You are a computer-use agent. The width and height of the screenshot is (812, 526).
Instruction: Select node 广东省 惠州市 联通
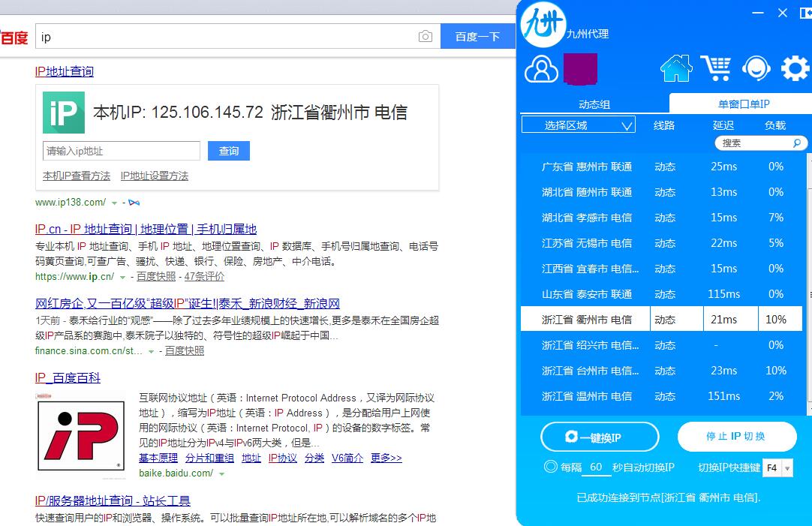coord(661,167)
